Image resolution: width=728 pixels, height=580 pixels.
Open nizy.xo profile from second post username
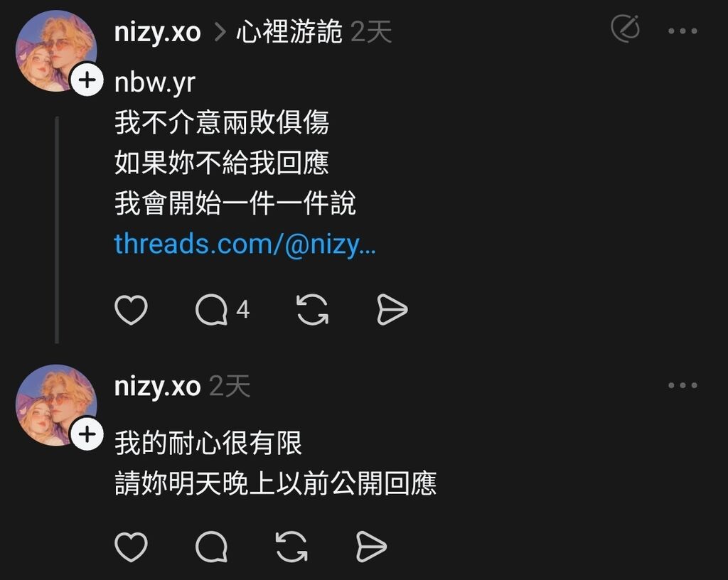pyautogui.click(x=157, y=387)
